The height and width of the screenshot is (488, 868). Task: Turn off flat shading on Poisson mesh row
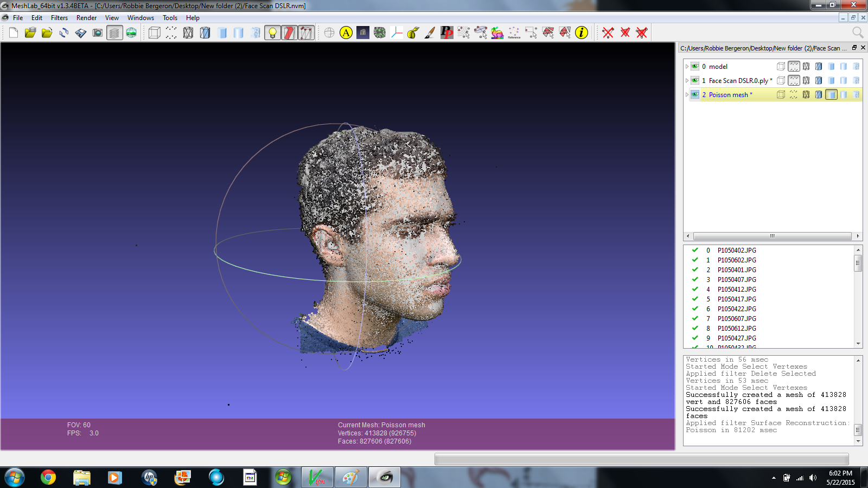(x=831, y=94)
